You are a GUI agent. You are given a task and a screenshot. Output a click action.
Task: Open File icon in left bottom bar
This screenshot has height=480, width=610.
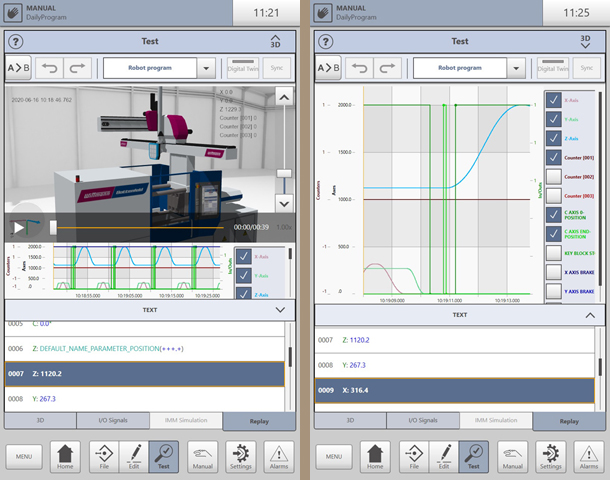click(x=104, y=457)
